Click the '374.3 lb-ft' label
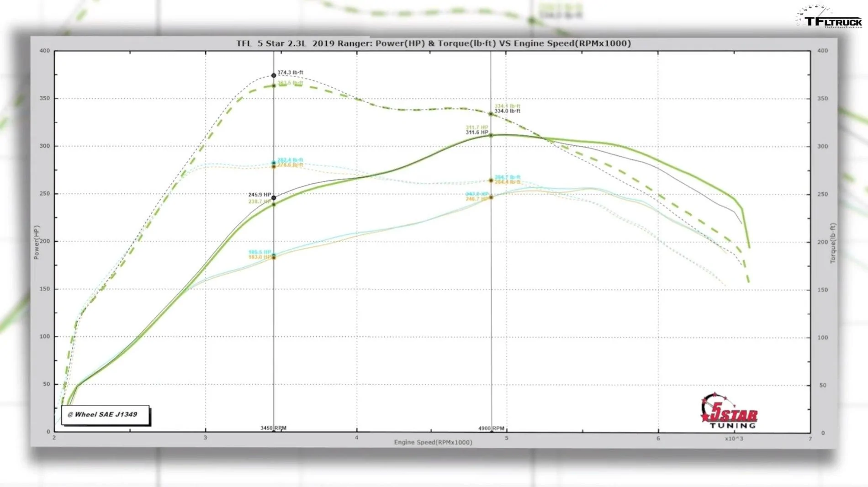Image resolution: width=868 pixels, height=487 pixels. (x=290, y=73)
